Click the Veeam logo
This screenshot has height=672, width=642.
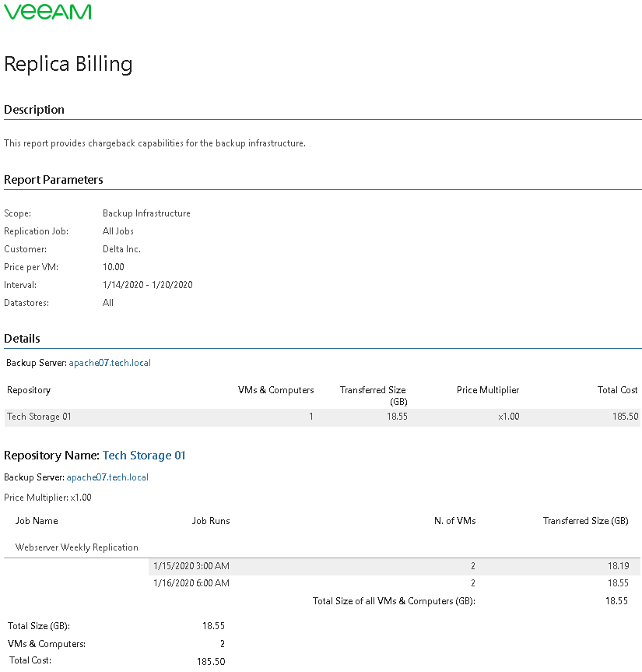point(47,12)
